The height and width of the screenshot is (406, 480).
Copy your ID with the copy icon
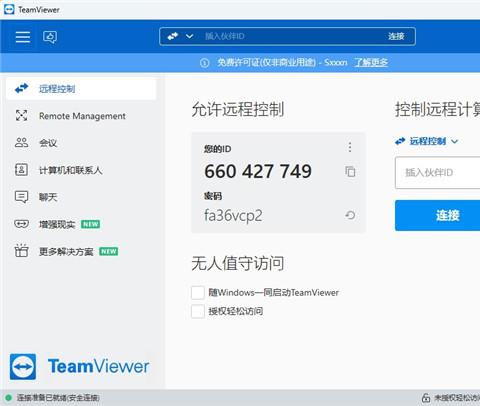pos(350,171)
